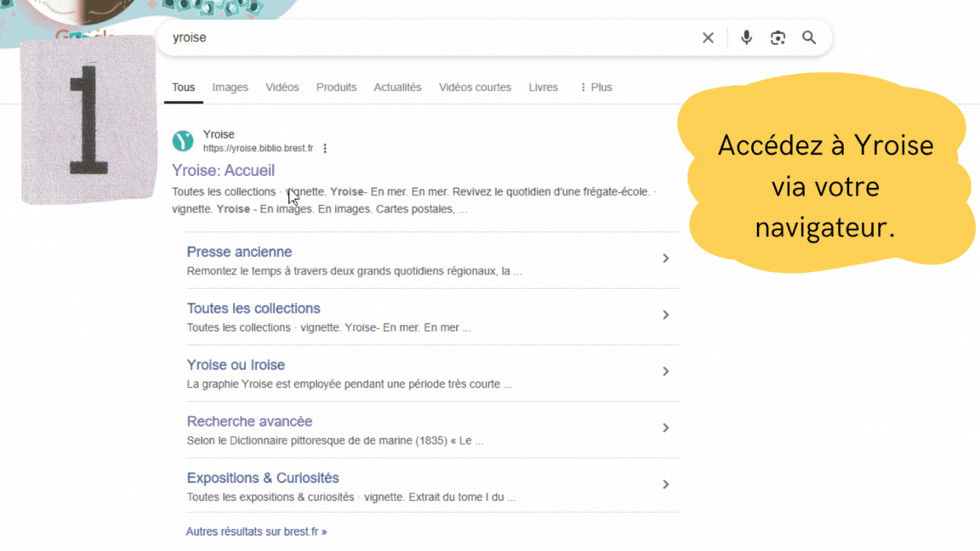This screenshot has height=551, width=980.
Task: Open image search with the camera lens icon
Action: pyautogui.click(x=778, y=37)
